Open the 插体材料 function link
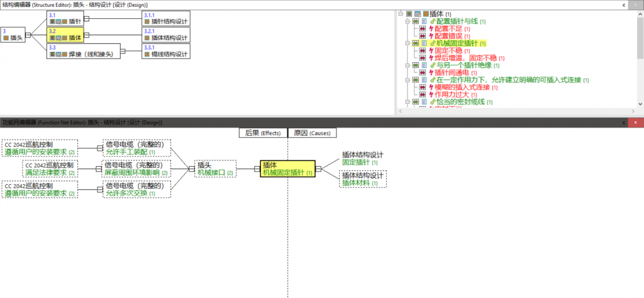This screenshot has width=644, height=298. [x=355, y=183]
